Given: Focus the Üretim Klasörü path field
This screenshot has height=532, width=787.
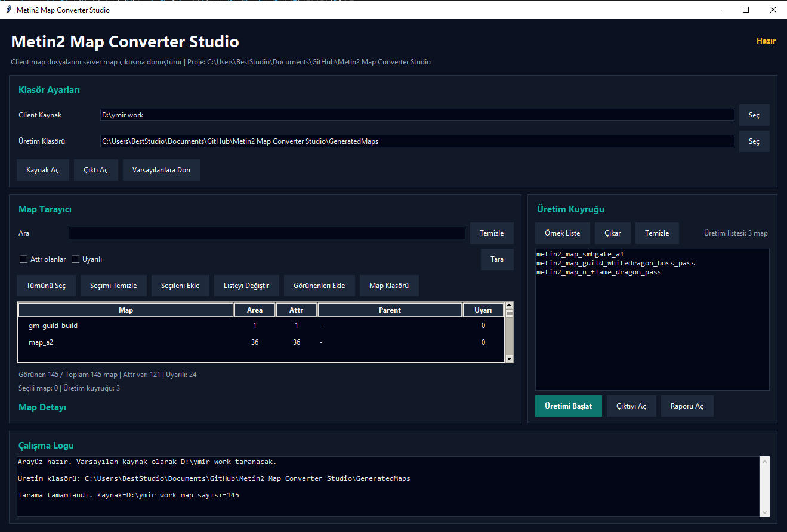Looking at the screenshot, I should pos(417,141).
